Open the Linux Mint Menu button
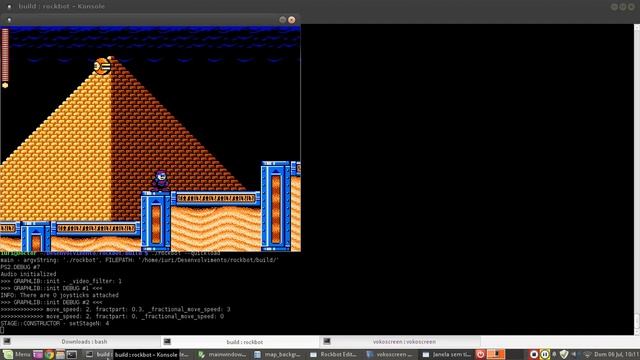 [17, 354]
